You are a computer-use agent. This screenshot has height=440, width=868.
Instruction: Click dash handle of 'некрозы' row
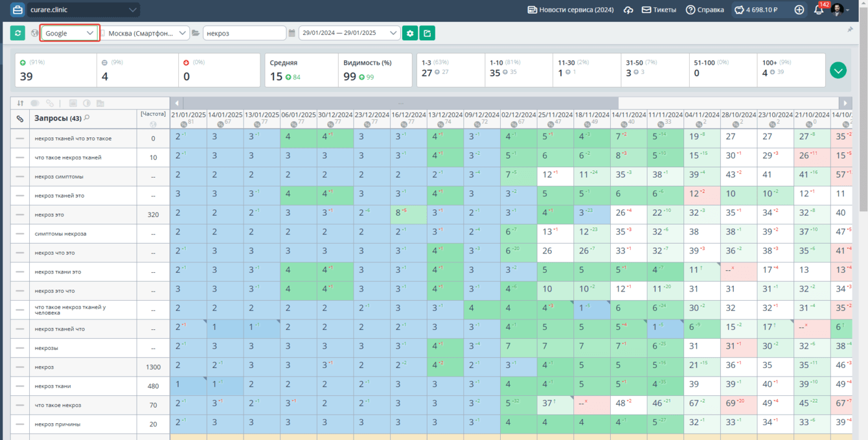click(20, 348)
